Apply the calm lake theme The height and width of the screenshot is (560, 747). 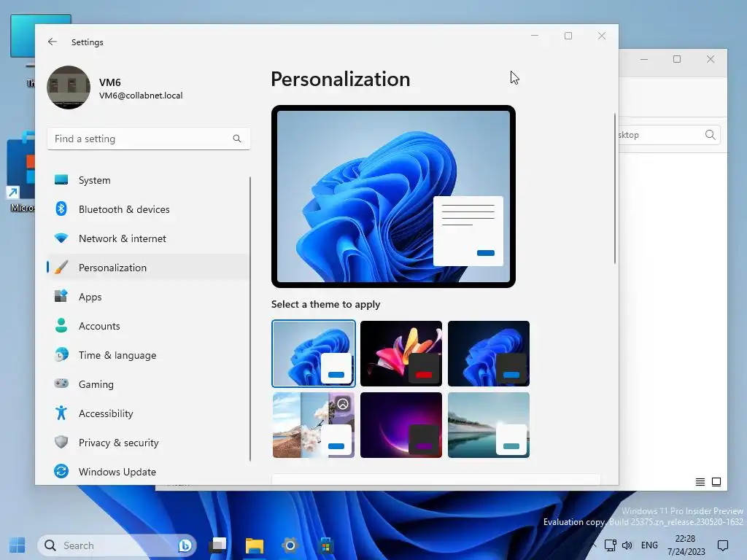click(x=489, y=425)
